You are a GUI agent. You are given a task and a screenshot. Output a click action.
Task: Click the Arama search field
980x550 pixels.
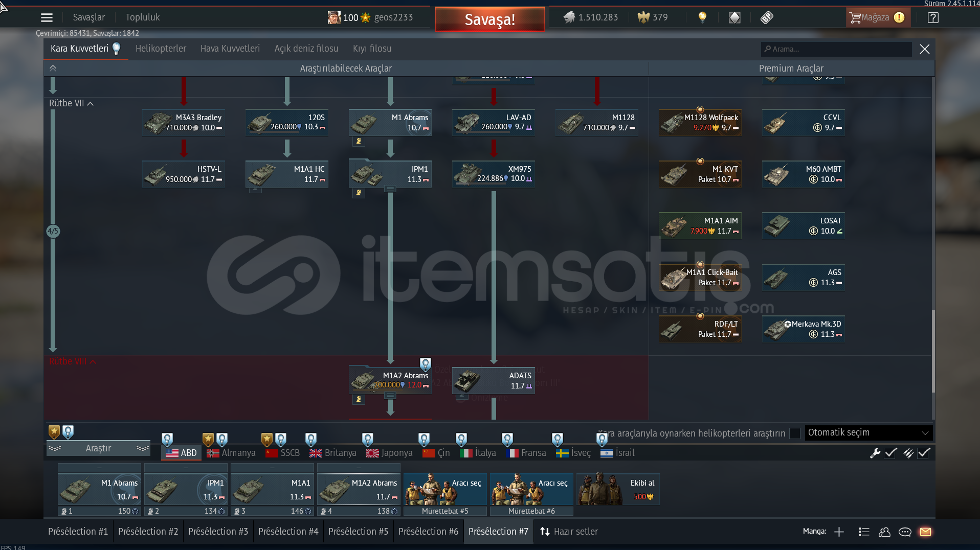(836, 49)
